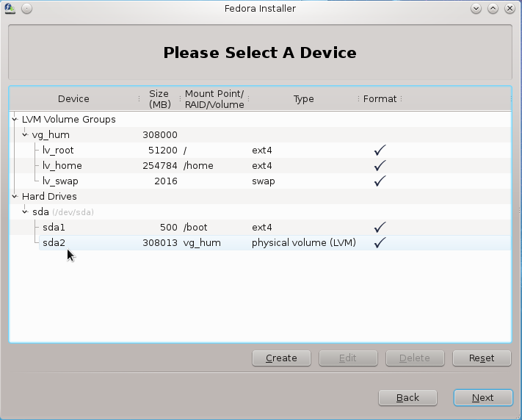Click the vg_hum volume cell in sda2 row

coord(202,243)
